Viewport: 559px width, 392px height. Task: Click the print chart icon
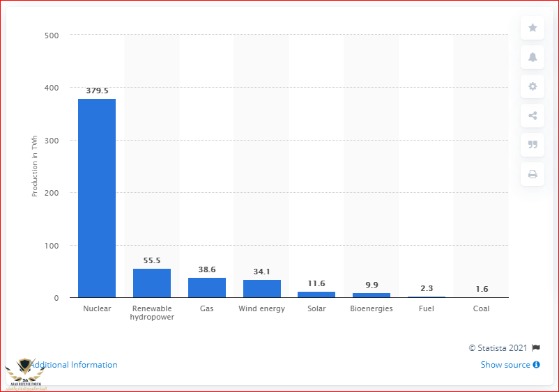pos(533,174)
